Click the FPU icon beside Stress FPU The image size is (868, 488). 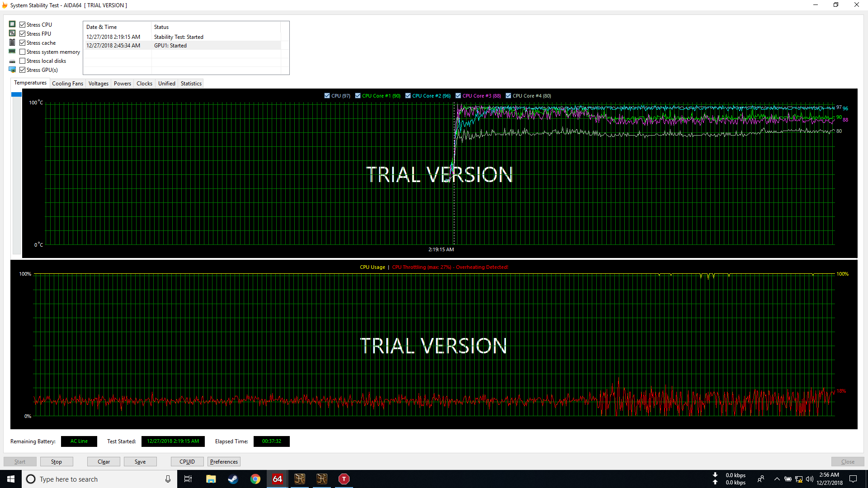click(12, 33)
